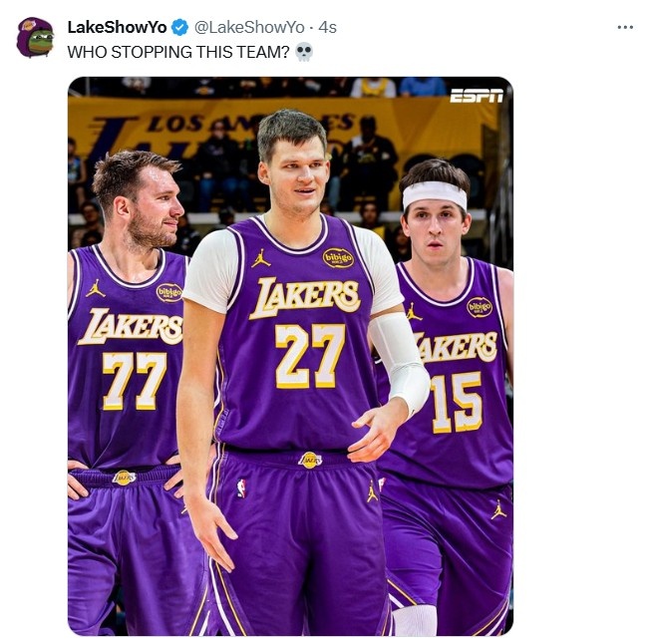
Task: Click the white headband on player 15
Action: click(x=435, y=194)
